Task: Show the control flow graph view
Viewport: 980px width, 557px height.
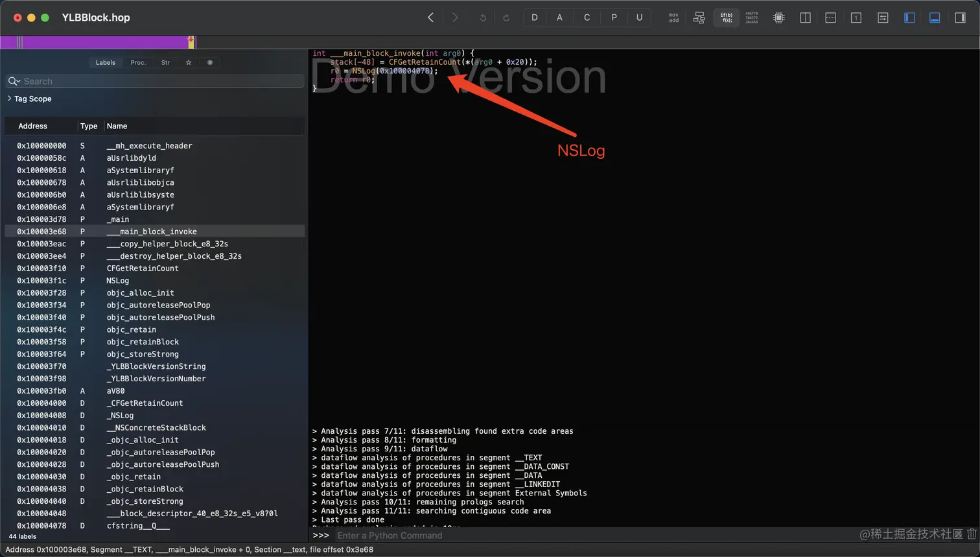Action: tap(699, 18)
